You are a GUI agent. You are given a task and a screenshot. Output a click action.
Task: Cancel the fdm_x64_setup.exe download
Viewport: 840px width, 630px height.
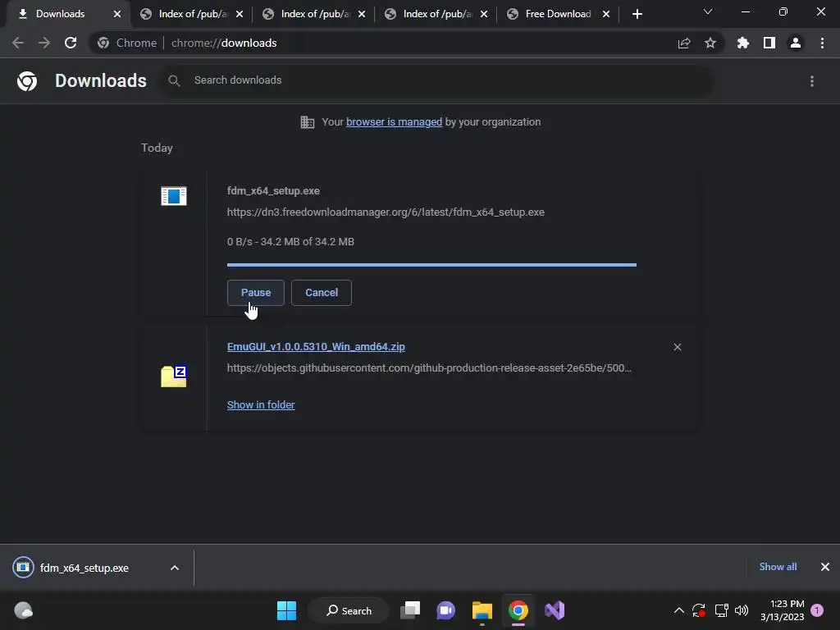click(322, 293)
